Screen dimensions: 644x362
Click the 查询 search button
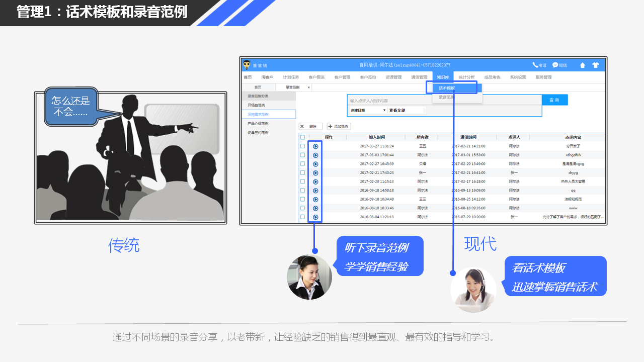coord(554,100)
